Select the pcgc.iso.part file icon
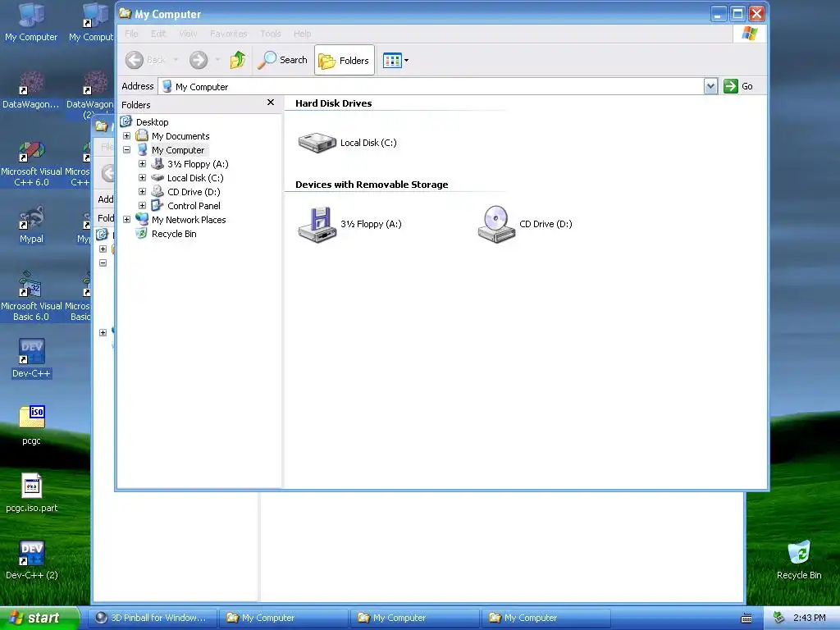The image size is (840, 630). point(31,492)
